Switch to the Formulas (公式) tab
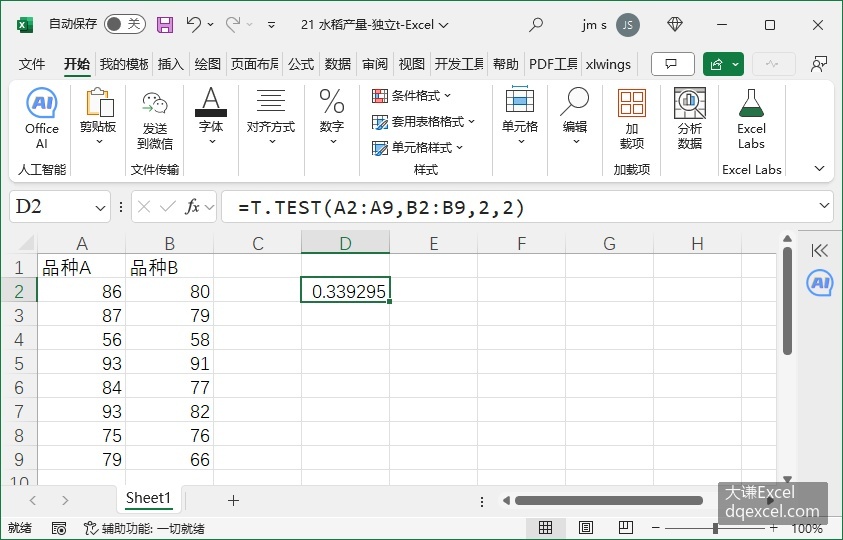This screenshot has height=540, width=843. [301, 65]
